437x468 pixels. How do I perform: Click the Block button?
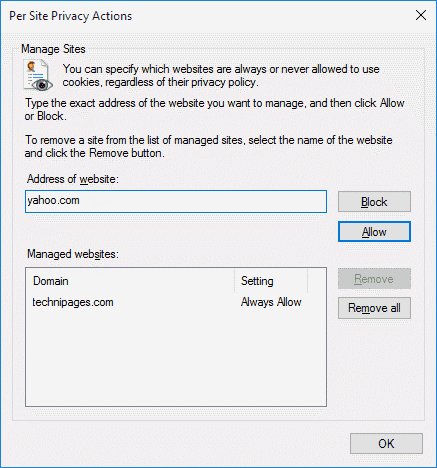coord(374,202)
